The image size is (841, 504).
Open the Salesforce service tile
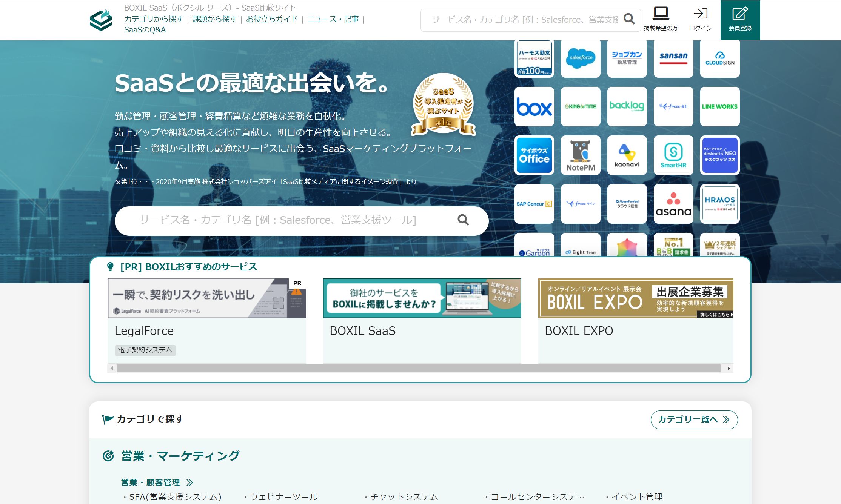[x=581, y=58]
